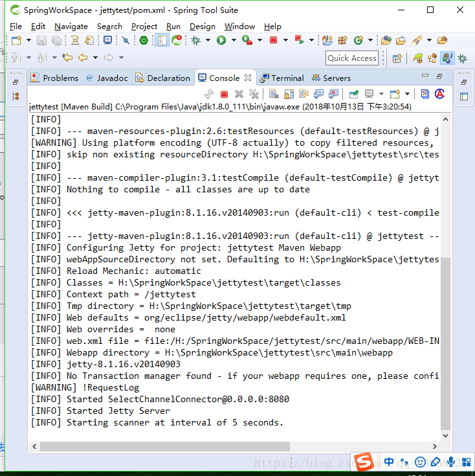Click Sogou input method S icon
475x476 pixels.
pyautogui.click(x=364, y=462)
